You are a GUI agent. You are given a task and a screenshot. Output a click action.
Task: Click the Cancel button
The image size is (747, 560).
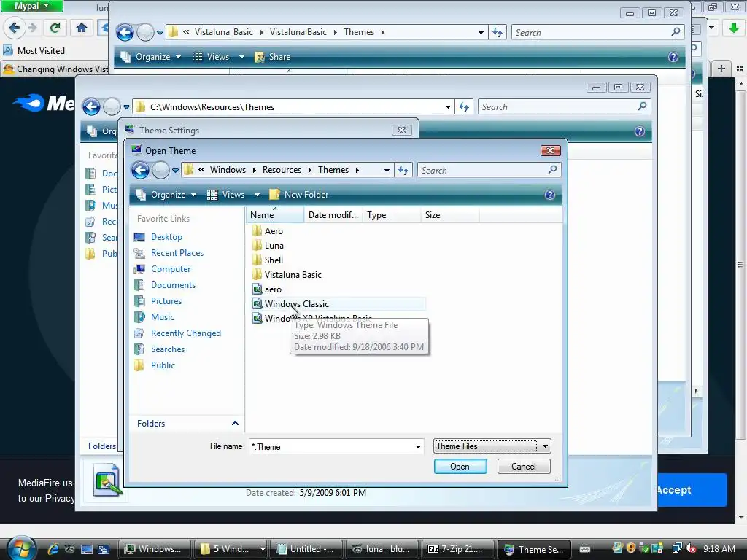click(x=524, y=467)
